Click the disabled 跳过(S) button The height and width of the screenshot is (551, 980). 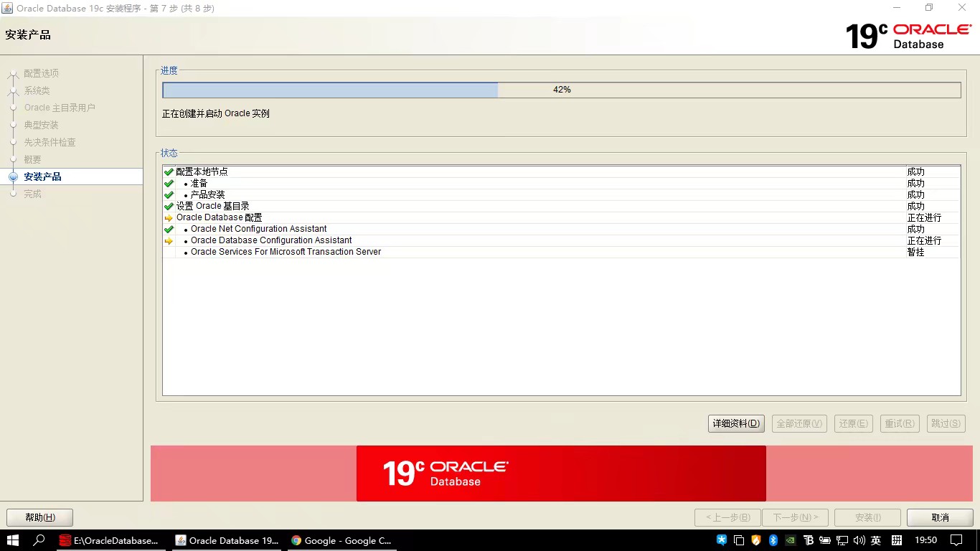(x=946, y=423)
